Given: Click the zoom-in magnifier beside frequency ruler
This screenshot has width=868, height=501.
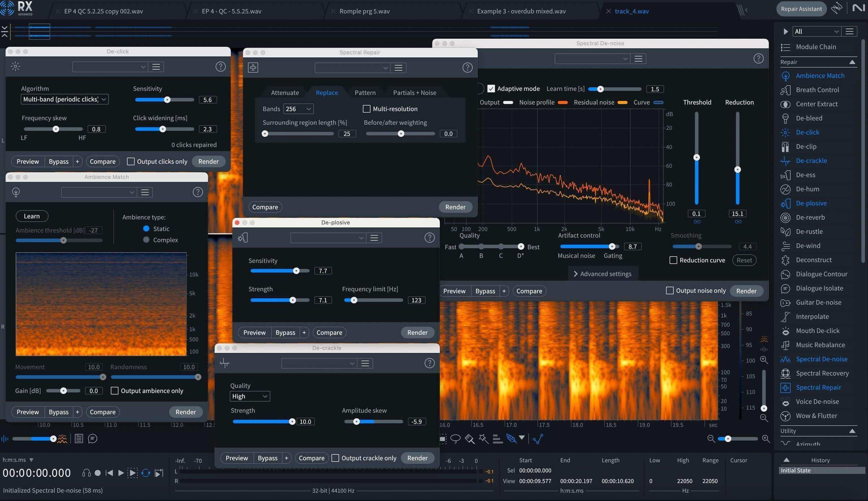Looking at the screenshot, I should (x=764, y=360).
